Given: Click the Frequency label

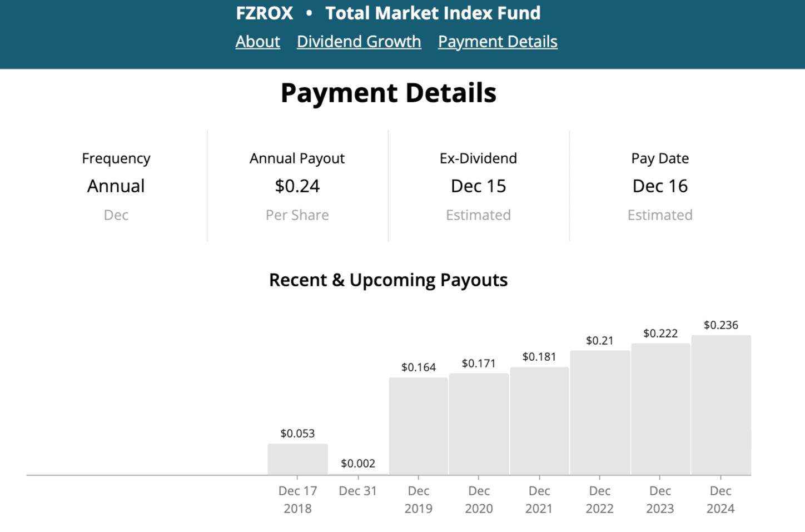Looking at the screenshot, I should 116,158.
